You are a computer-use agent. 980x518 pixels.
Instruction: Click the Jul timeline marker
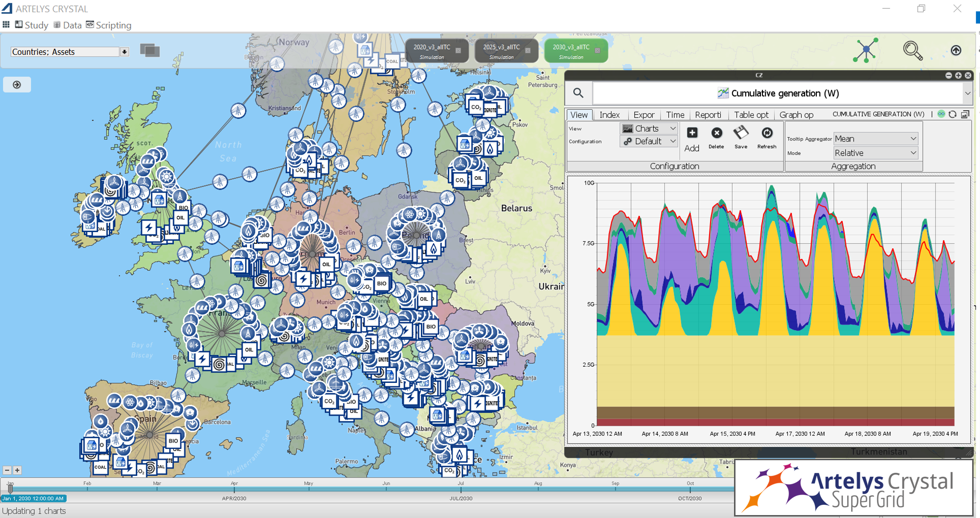pos(461,483)
